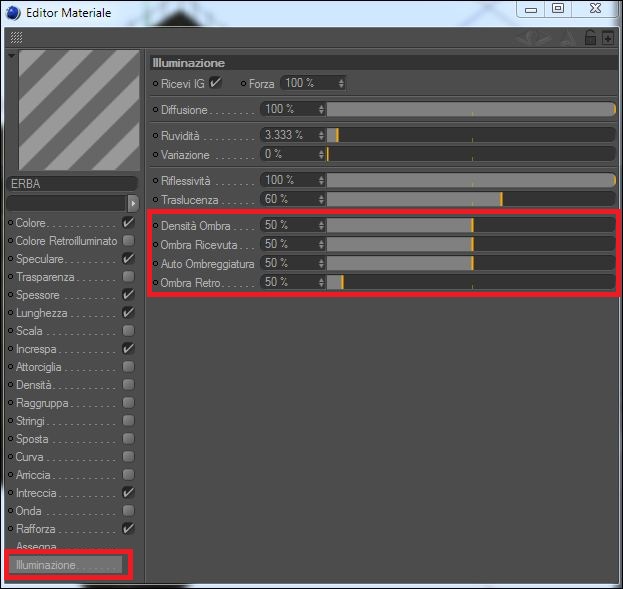Enable the Scala checkbox
This screenshot has width=623, height=589.
pos(128,330)
